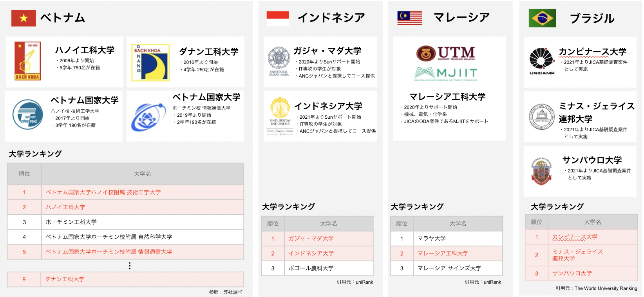
Task: Click the Brazil flag icon
Action: [542, 18]
